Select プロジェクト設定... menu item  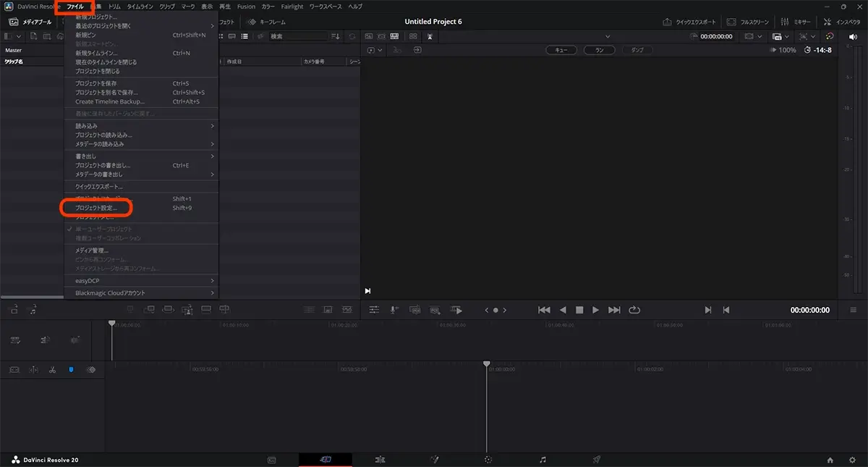(x=96, y=208)
